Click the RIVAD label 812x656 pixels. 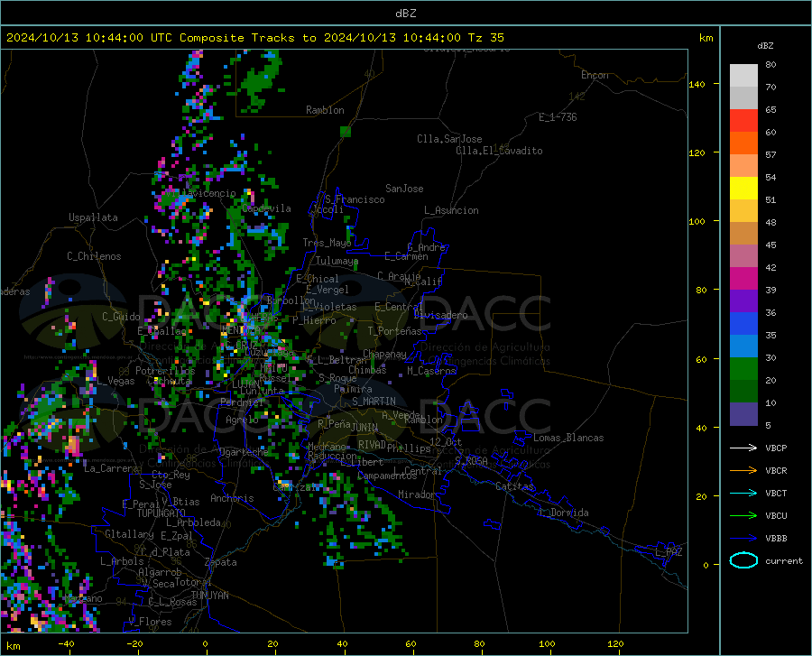(372, 445)
